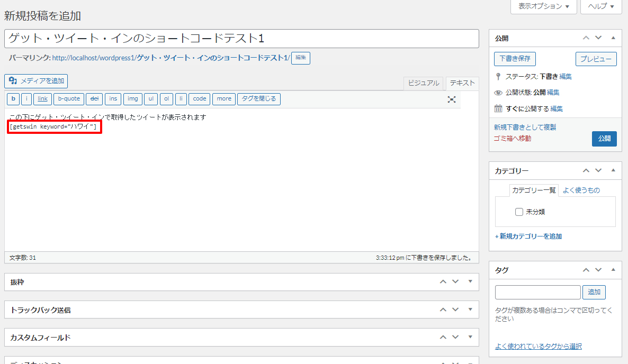Viewport: 628px width, 364px height.
Task: Click the Add Media (メディアを追加) button
Action: (x=36, y=81)
